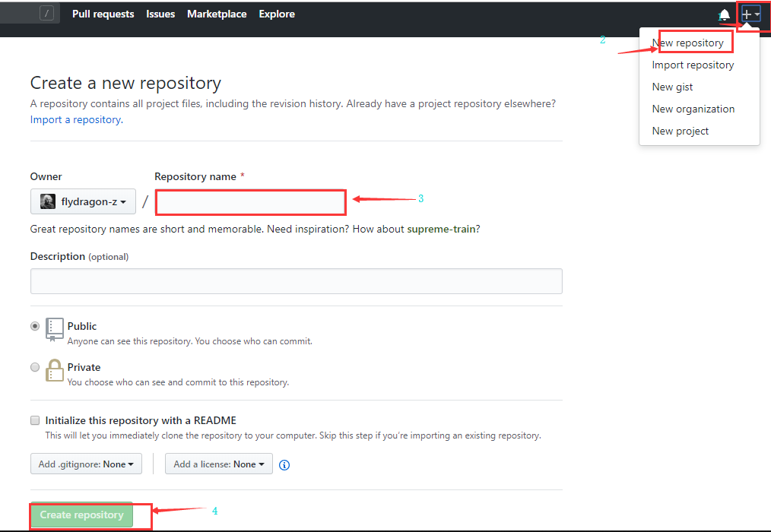
Task: Select the Private radio button
Action: point(35,367)
